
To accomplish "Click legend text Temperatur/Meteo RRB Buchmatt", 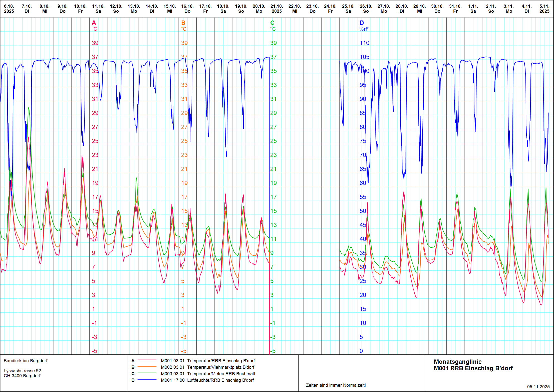I will (x=221, y=373).
